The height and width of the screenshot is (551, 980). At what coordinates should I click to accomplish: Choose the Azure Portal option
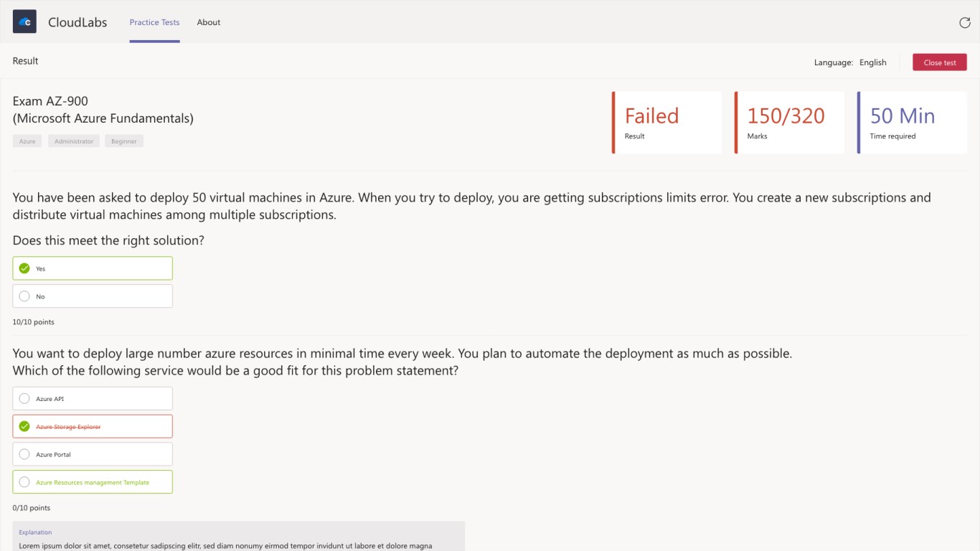(93, 454)
